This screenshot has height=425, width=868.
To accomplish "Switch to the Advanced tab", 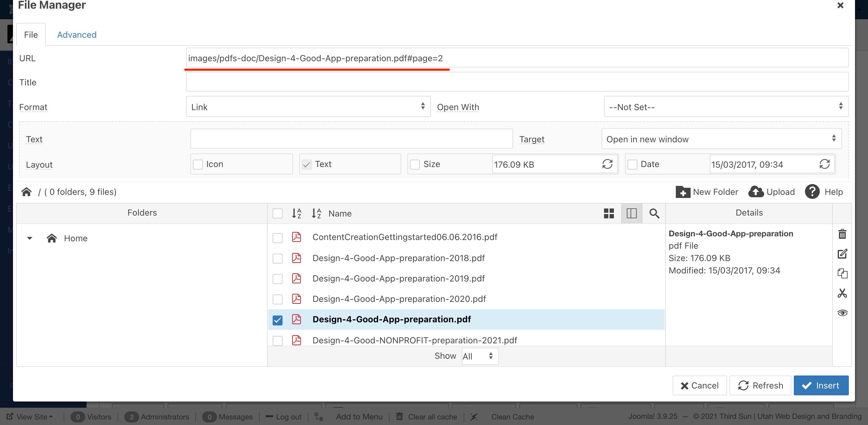I will [x=77, y=34].
